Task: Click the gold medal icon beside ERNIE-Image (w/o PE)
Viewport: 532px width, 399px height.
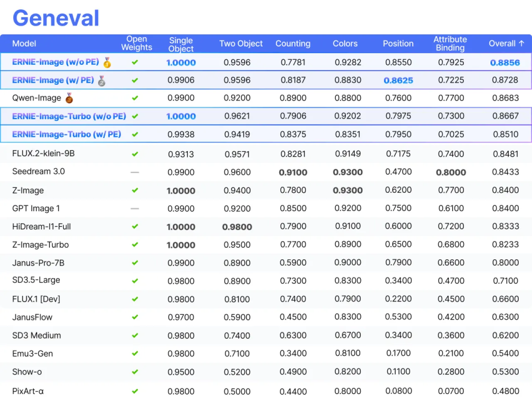Action: tap(107, 62)
